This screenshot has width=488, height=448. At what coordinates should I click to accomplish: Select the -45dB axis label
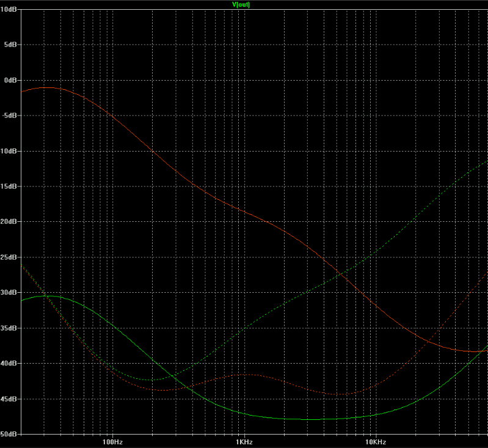pyautogui.click(x=9, y=398)
